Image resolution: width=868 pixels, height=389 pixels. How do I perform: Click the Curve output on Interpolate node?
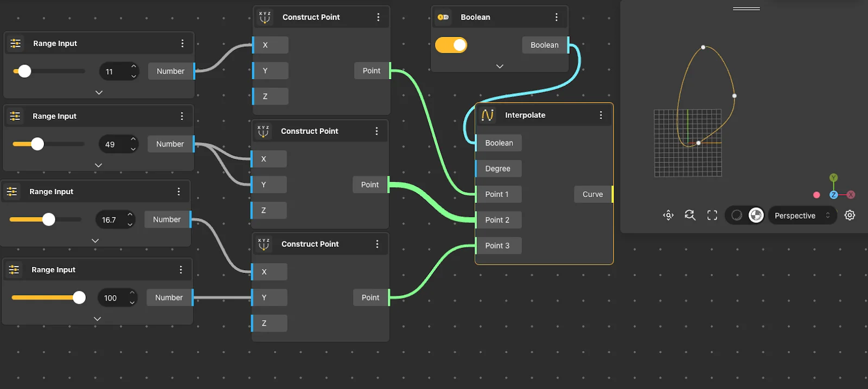pyautogui.click(x=593, y=194)
